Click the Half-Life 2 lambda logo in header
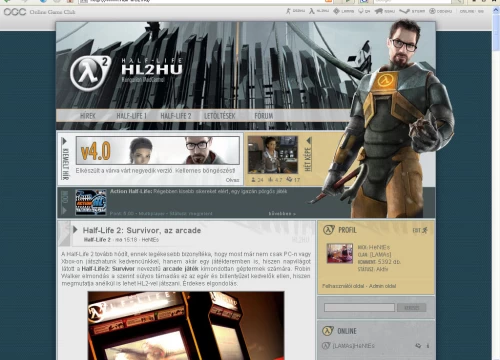This screenshot has height=360, width=500. click(x=90, y=73)
